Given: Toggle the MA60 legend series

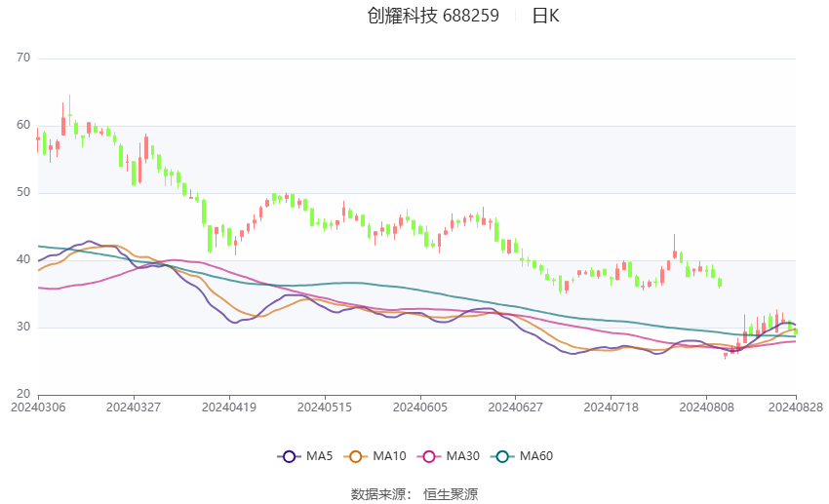Looking at the screenshot, I should (522, 456).
